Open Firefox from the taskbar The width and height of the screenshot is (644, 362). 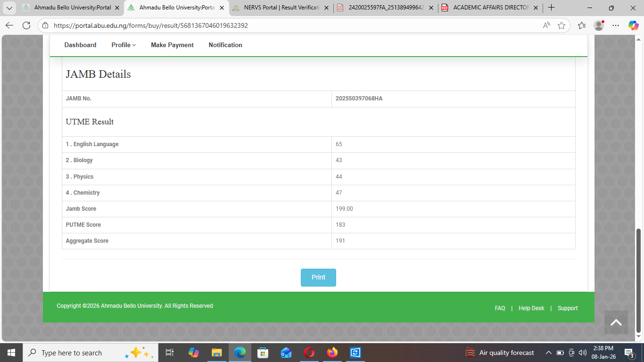(332, 353)
